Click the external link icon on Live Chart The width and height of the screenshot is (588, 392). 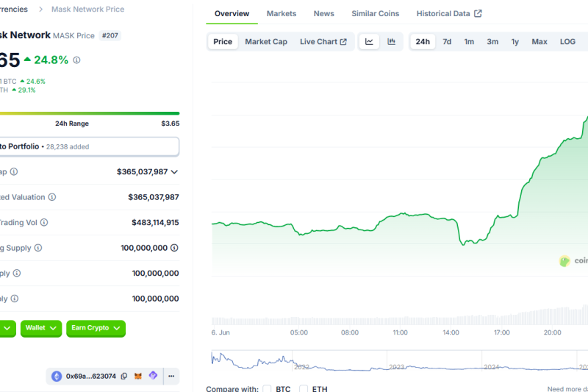343,42
